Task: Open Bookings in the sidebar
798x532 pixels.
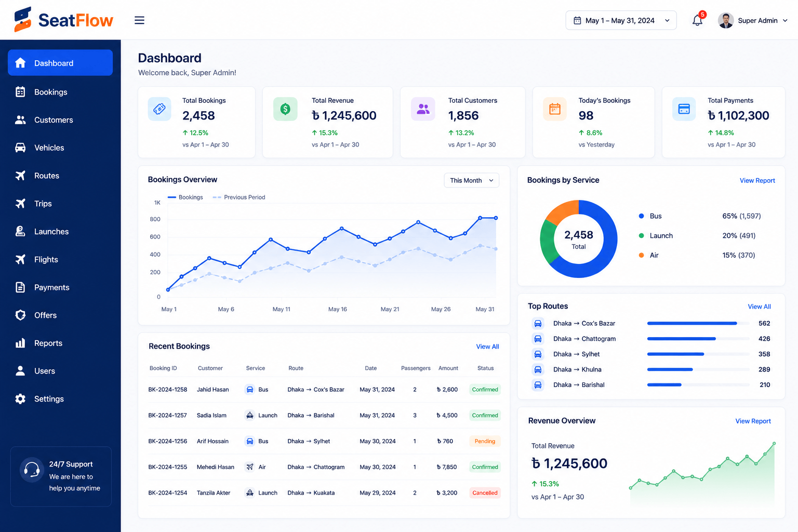Action: click(x=60, y=92)
